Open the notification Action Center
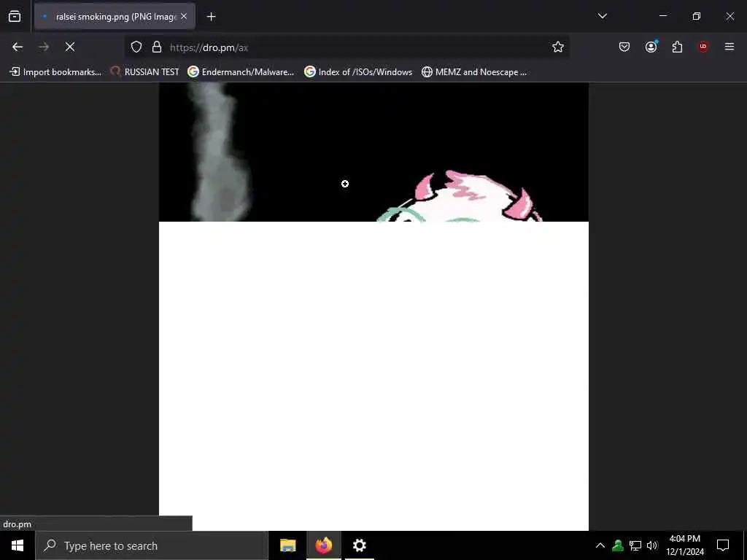The width and height of the screenshot is (747, 560). tap(723, 545)
